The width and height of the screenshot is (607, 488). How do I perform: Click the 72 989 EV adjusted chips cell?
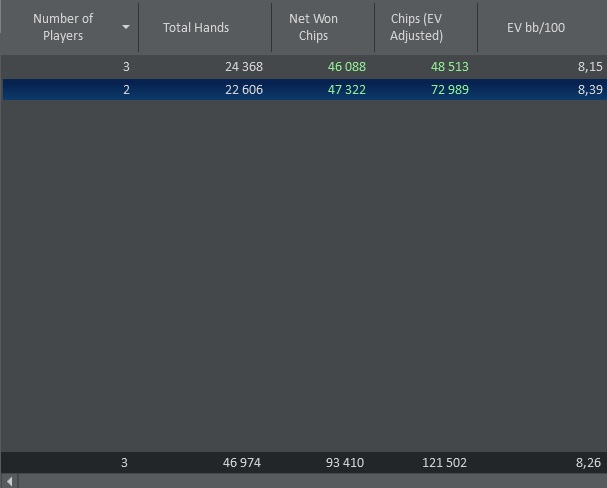[450, 90]
